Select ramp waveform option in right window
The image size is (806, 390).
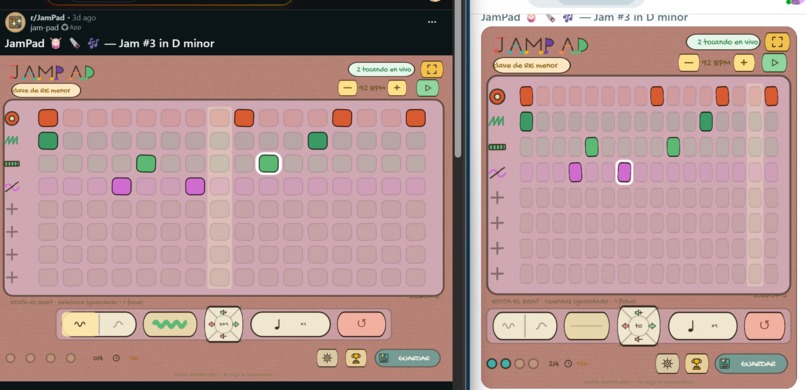point(541,326)
